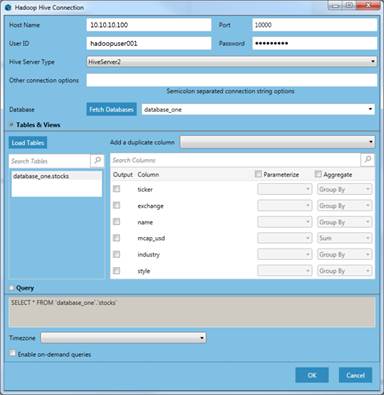Click the Other connection options field
Screen dimensions: 384x395
tap(232, 80)
